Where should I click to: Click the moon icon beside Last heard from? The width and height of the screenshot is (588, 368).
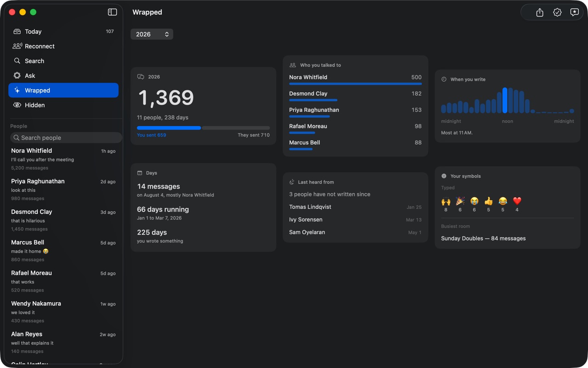(292, 182)
